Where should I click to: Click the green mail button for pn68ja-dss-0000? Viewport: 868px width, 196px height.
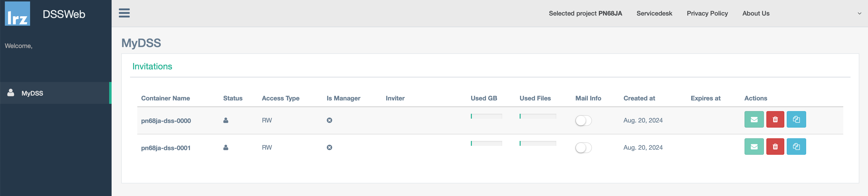pos(754,120)
